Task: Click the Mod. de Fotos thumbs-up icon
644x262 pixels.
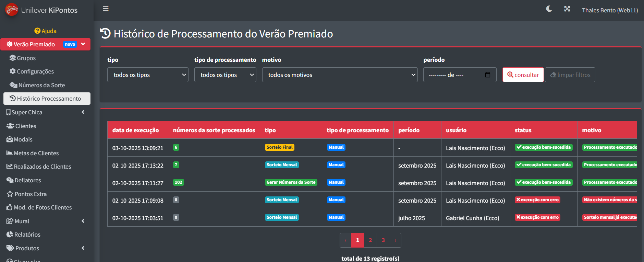Action: pos(10,207)
